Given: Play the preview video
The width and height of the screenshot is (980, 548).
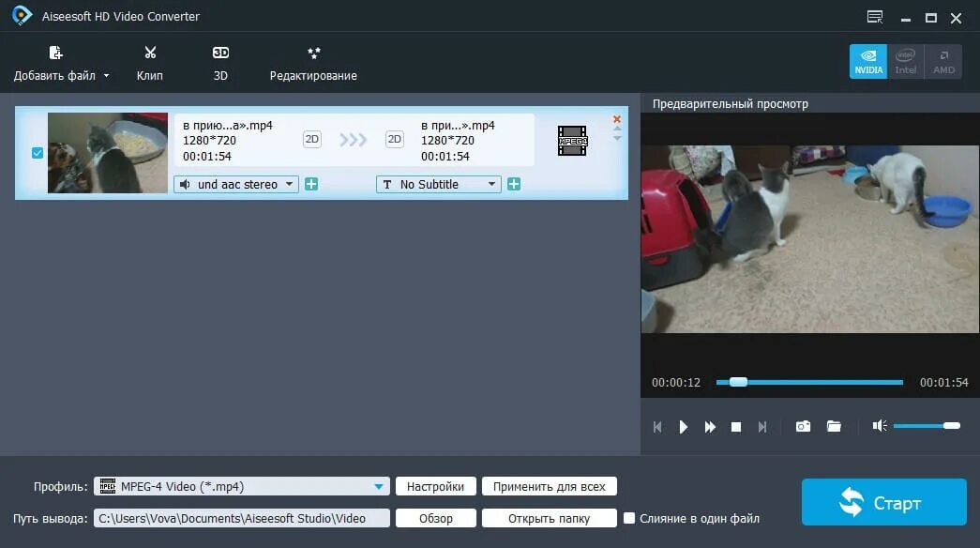Looking at the screenshot, I should pyautogui.click(x=683, y=427).
